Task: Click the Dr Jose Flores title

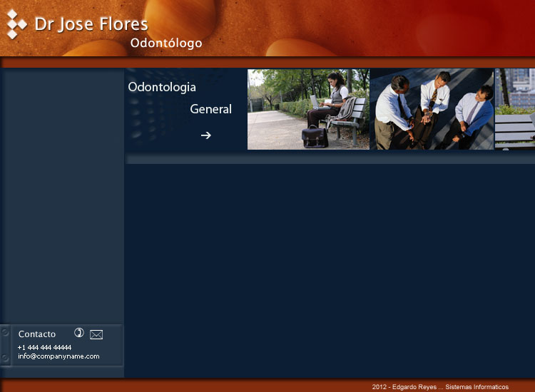Action: 91,24
